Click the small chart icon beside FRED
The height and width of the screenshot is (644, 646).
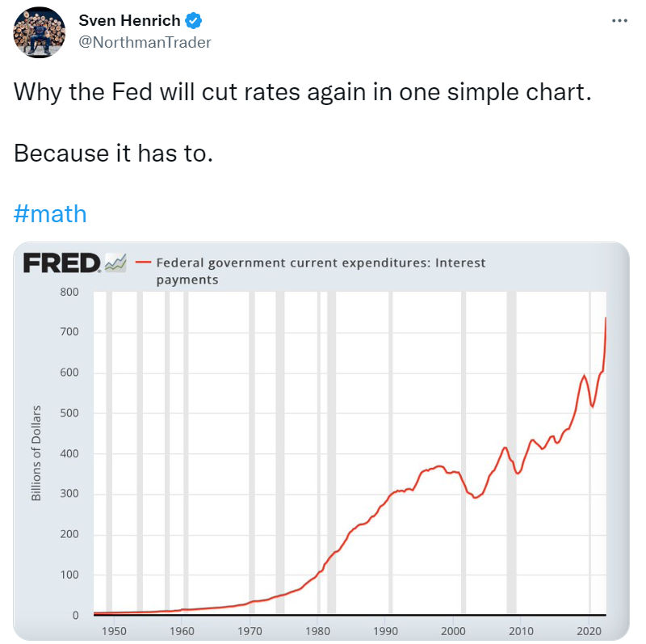[x=115, y=263]
